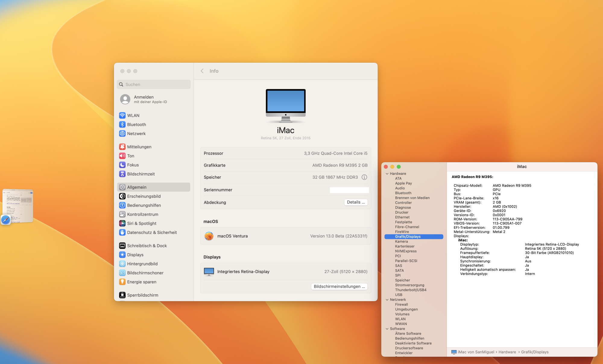
Task: Open Datenschutz & Sicherheit hand icon
Action: (122, 232)
